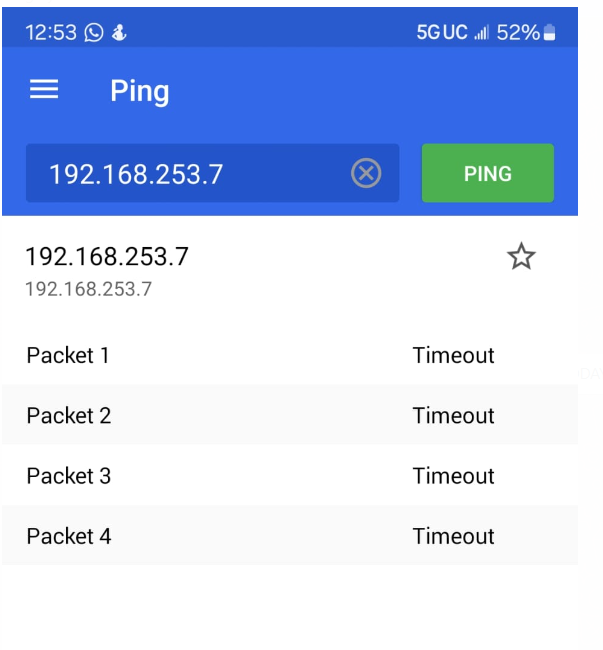The image size is (603, 650).
Task: Tap the 5G UC network indicator
Action: [x=442, y=33]
